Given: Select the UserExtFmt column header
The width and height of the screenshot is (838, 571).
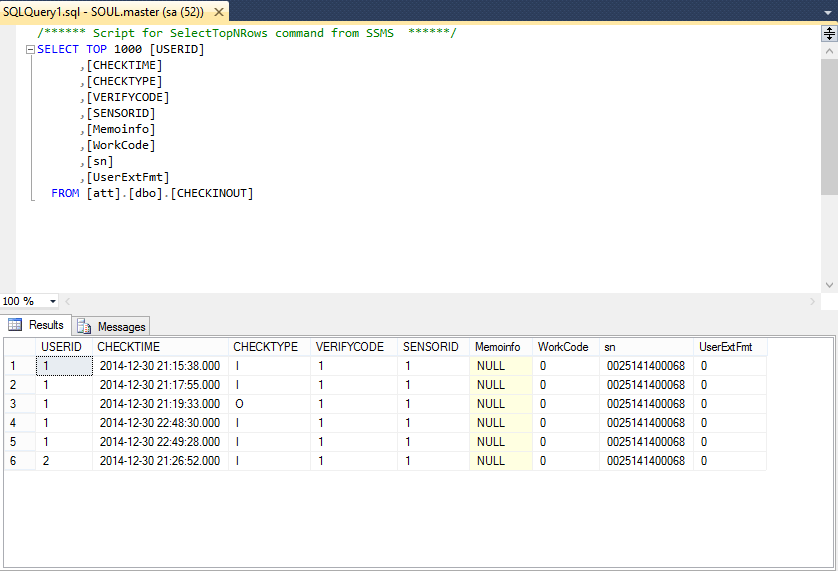Looking at the screenshot, I should click(x=730, y=347).
